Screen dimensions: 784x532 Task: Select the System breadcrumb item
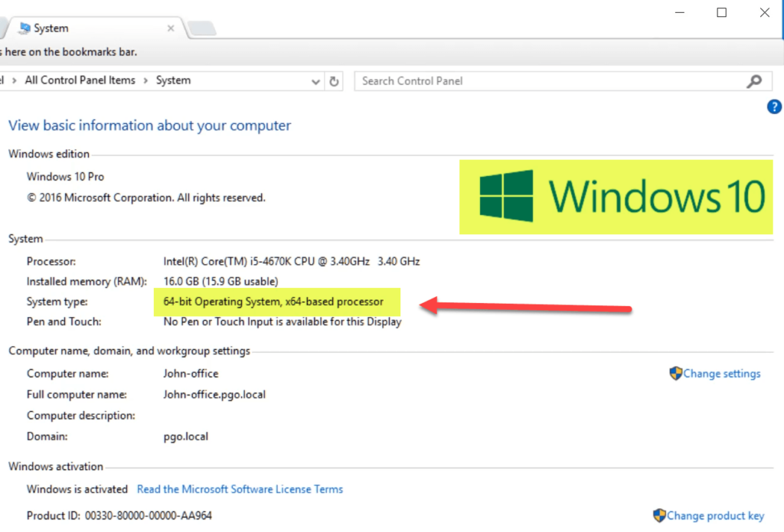pos(173,80)
